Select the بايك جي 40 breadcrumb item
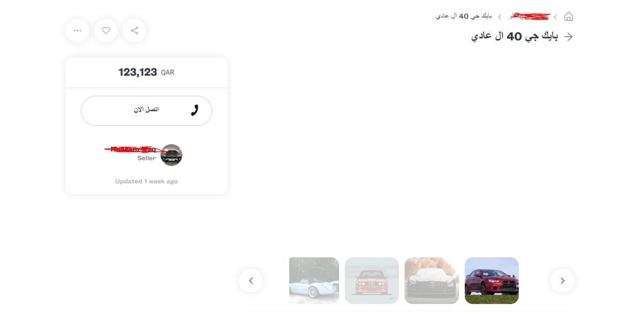This screenshot has width=644, height=312. coord(464,16)
